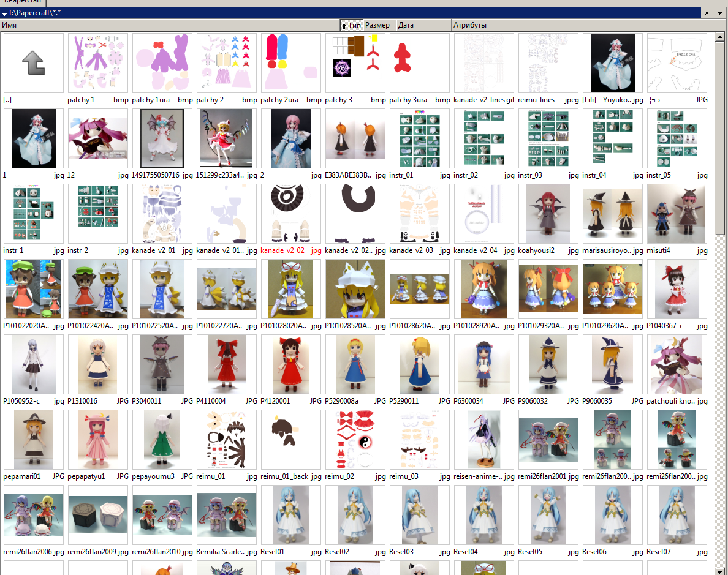The image size is (728, 575).
Task: Select the instr_01 thumbnail
Action: [420, 138]
